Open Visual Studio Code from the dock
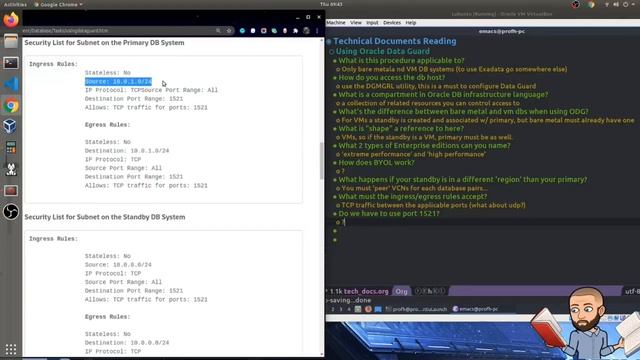This screenshot has width=640, height=360. click(x=11, y=84)
